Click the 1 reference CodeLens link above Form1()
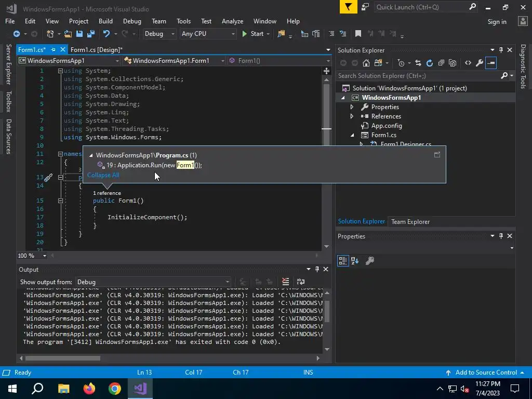The height and width of the screenshot is (399, 532). [x=107, y=193]
